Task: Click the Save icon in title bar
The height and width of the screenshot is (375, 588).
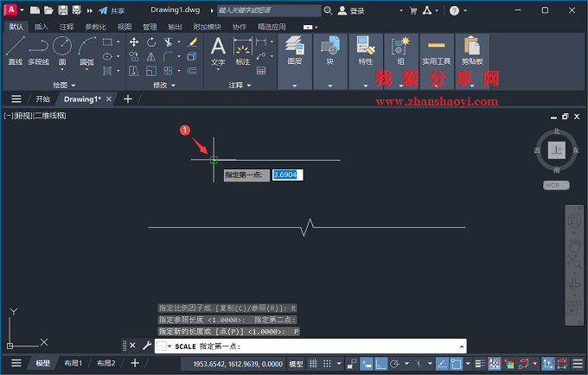Action: 62,10
